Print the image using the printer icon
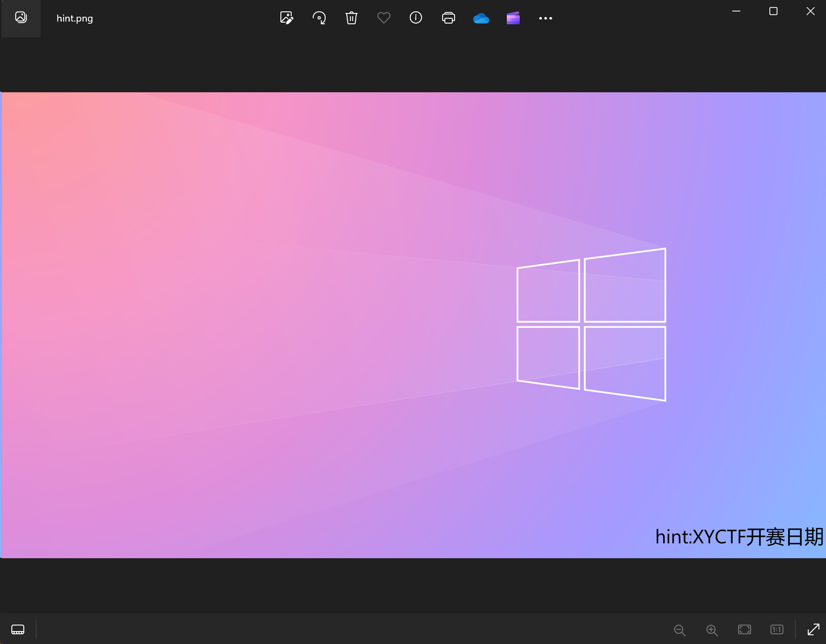This screenshot has width=826, height=644. tap(448, 18)
